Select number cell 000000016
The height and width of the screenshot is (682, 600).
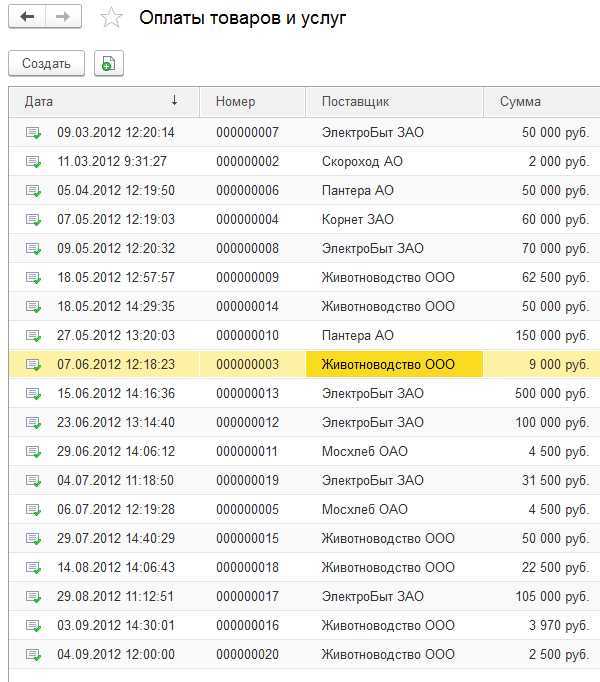click(x=248, y=625)
